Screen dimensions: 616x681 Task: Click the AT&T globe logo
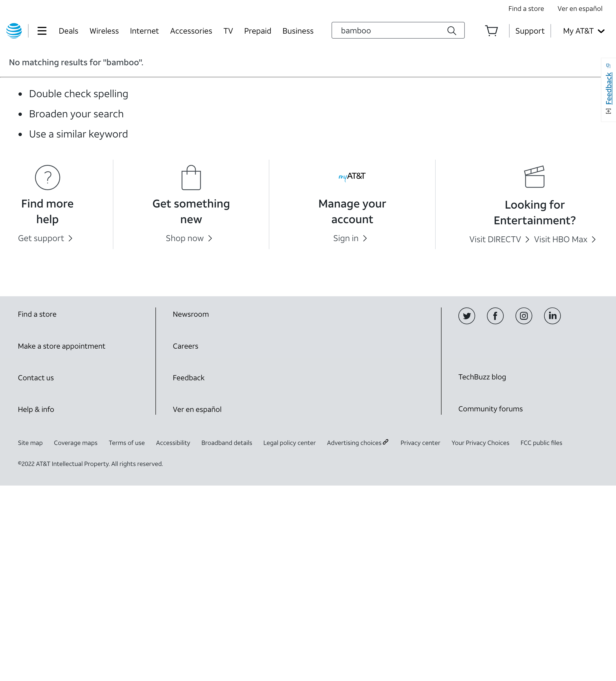[14, 31]
